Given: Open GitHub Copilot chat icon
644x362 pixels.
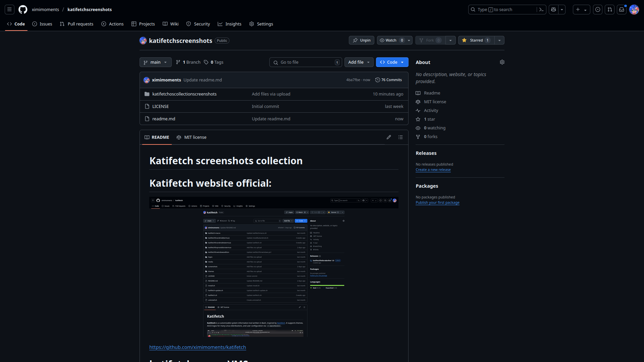Looking at the screenshot, I should (553, 9).
